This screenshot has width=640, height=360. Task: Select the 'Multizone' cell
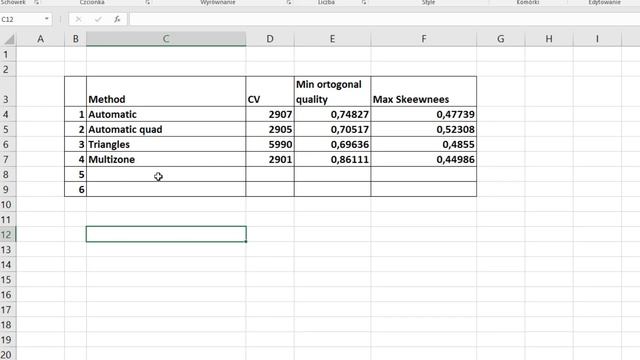(166, 160)
